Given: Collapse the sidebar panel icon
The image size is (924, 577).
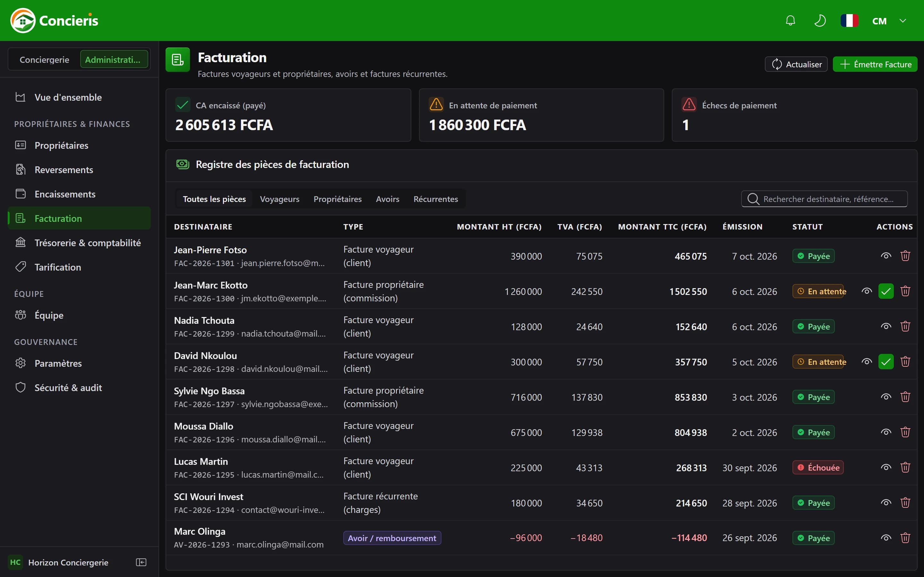Looking at the screenshot, I should [141, 562].
